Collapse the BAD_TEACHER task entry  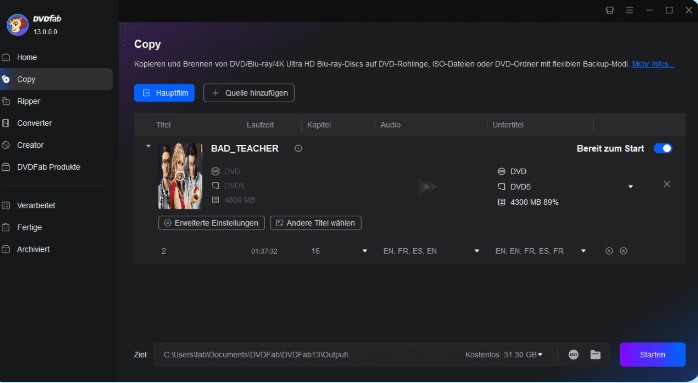point(148,146)
